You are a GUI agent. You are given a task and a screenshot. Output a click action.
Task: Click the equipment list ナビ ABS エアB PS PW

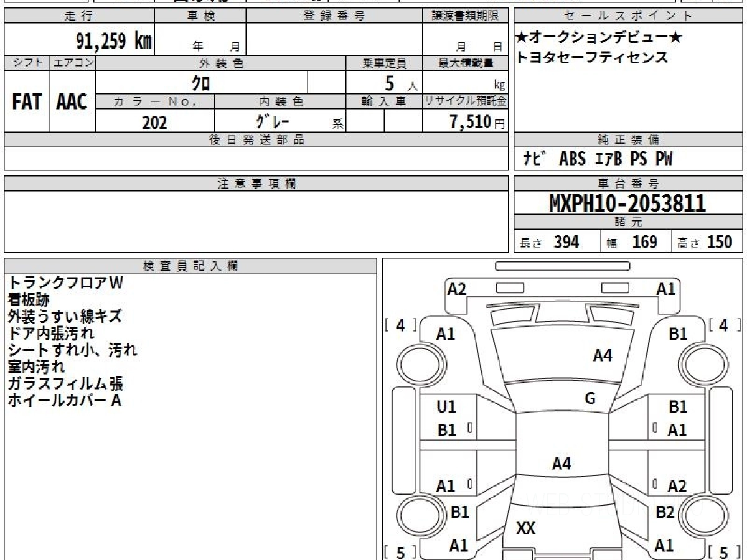(x=598, y=159)
